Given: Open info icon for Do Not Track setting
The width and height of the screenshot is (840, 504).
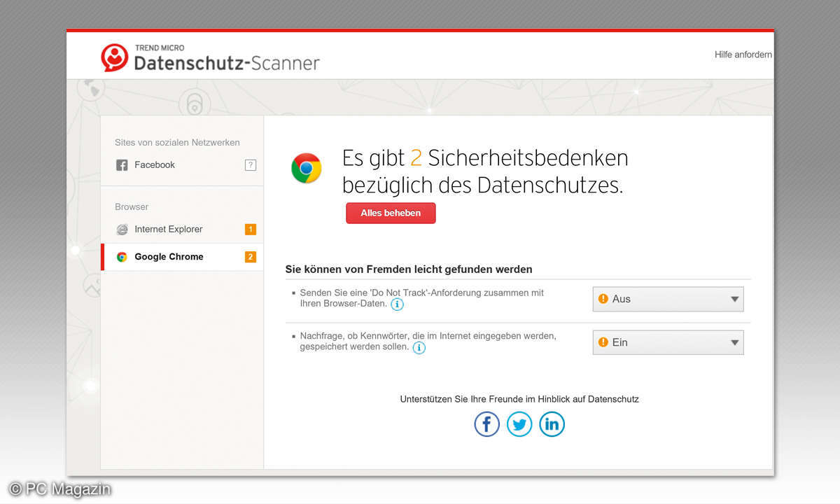Looking at the screenshot, I should click(397, 304).
